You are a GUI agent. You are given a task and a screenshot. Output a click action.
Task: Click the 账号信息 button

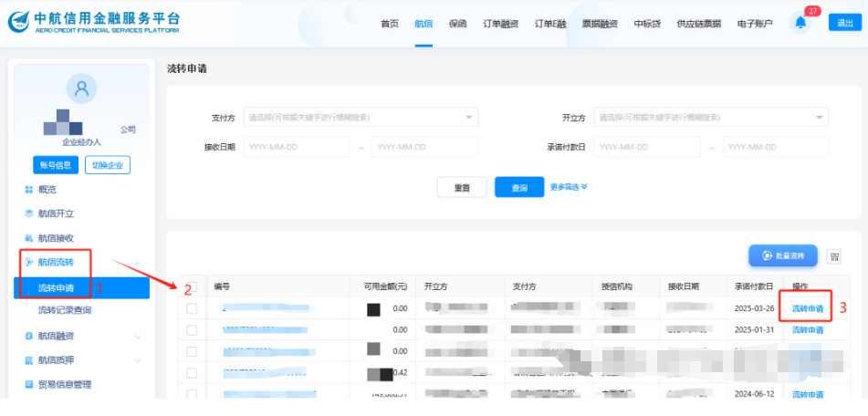coord(56,165)
